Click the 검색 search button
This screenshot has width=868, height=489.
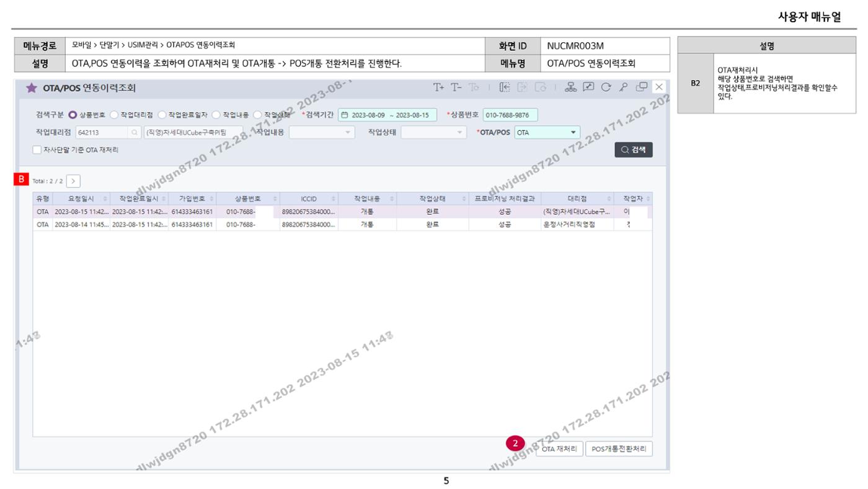(x=633, y=150)
